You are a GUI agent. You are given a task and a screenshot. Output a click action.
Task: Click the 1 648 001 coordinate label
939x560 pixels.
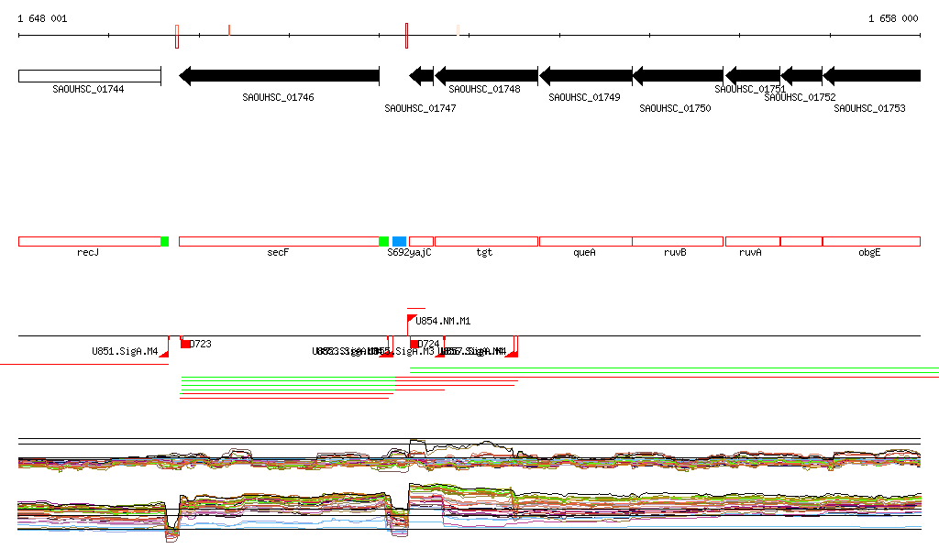[42, 18]
